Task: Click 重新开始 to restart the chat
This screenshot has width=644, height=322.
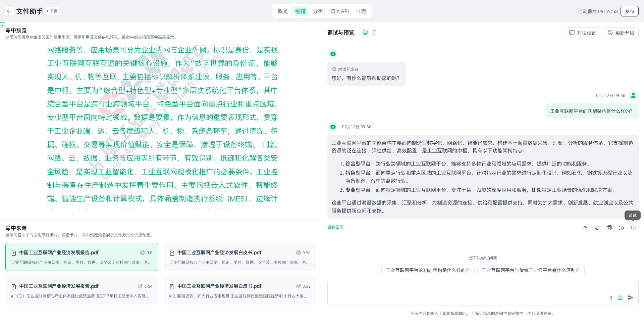Action: coord(621,33)
